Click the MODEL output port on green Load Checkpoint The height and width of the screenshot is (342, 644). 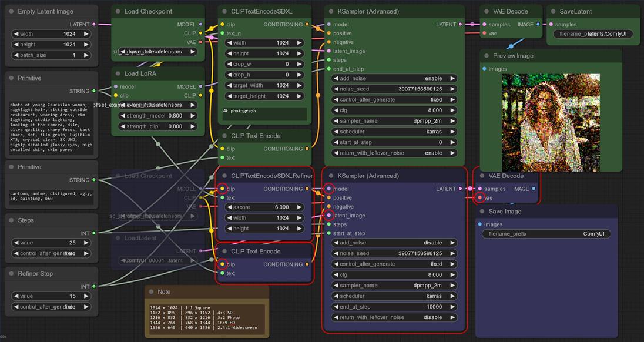pos(200,25)
